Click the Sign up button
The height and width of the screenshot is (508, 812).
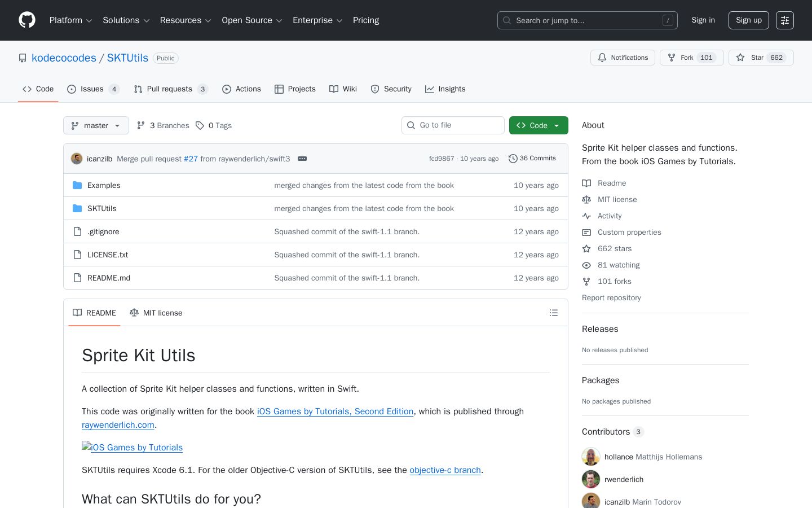(x=749, y=20)
